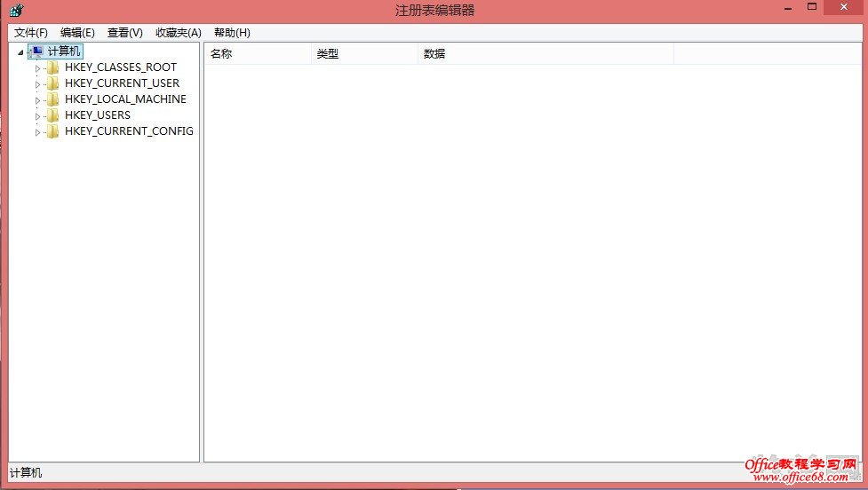
Task: Click the HKEY_LOCAL_MACHINE folder icon
Action: 53,99
